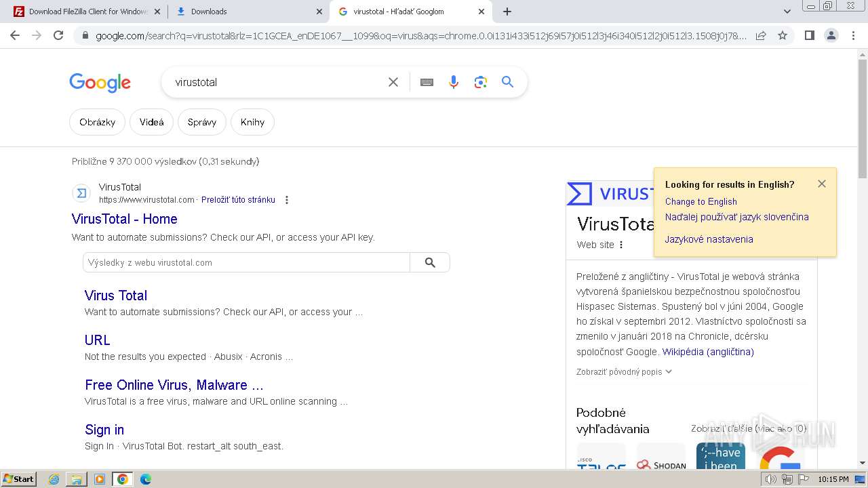Choose Naďalej používať jazyk slovenčina
868x488 pixels.
point(736,217)
